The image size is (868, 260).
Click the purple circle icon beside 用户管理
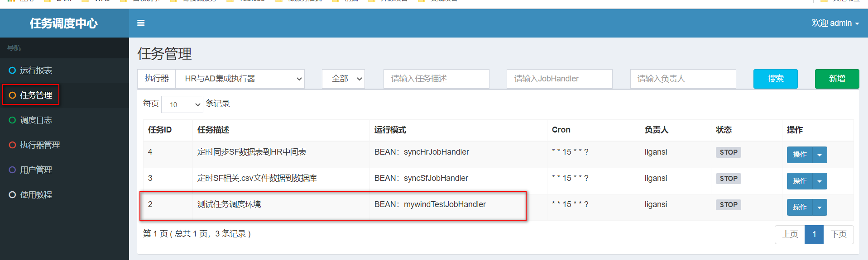point(12,170)
